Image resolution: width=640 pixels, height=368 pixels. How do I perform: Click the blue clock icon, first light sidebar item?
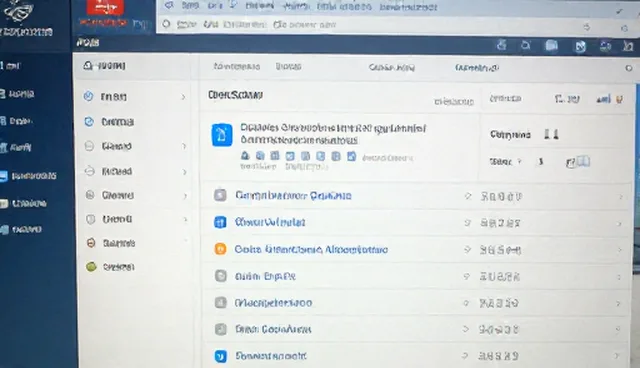pyautogui.click(x=89, y=96)
